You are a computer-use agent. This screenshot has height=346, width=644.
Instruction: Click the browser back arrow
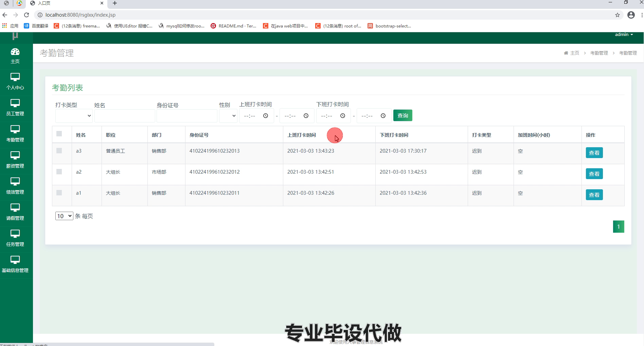pos(5,15)
